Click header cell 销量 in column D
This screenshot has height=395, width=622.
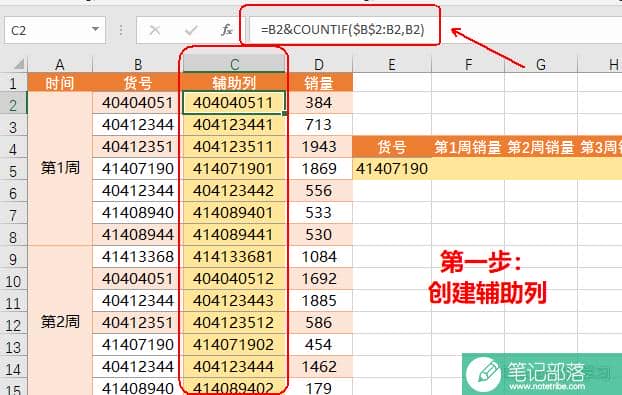pyautogui.click(x=319, y=83)
